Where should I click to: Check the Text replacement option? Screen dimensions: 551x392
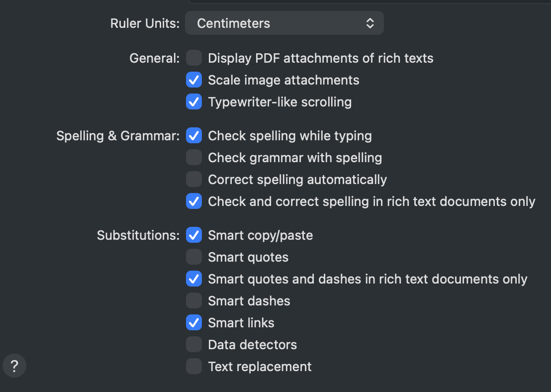(x=194, y=367)
